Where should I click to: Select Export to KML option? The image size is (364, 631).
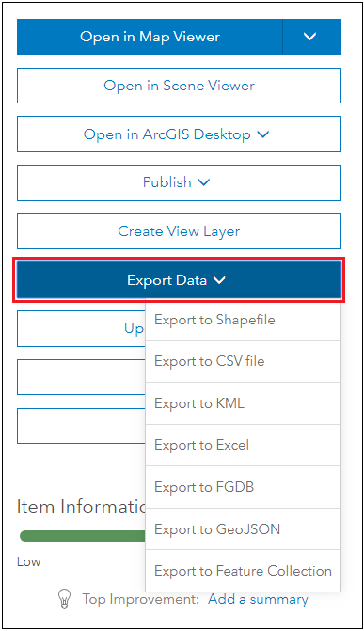click(x=244, y=403)
